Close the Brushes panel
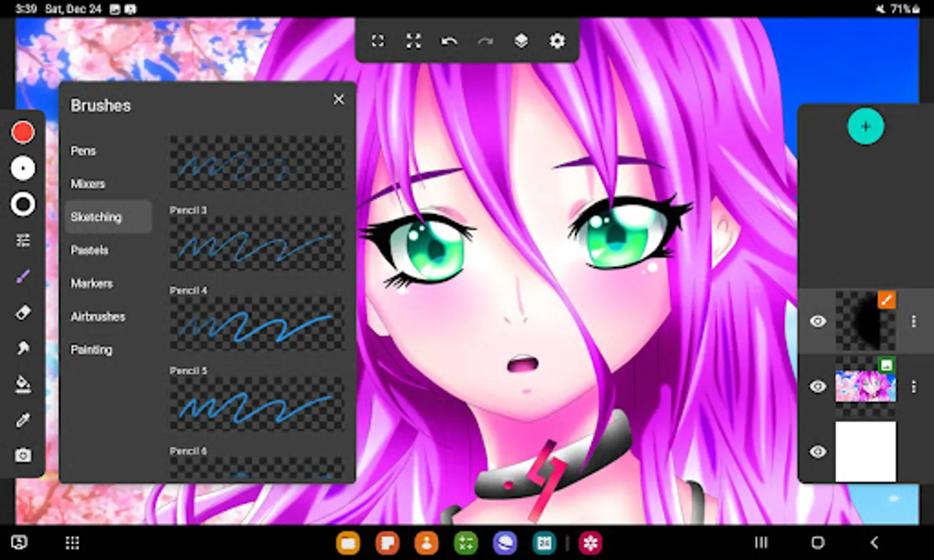The width and height of the screenshot is (934, 560). pyautogui.click(x=339, y=100)
